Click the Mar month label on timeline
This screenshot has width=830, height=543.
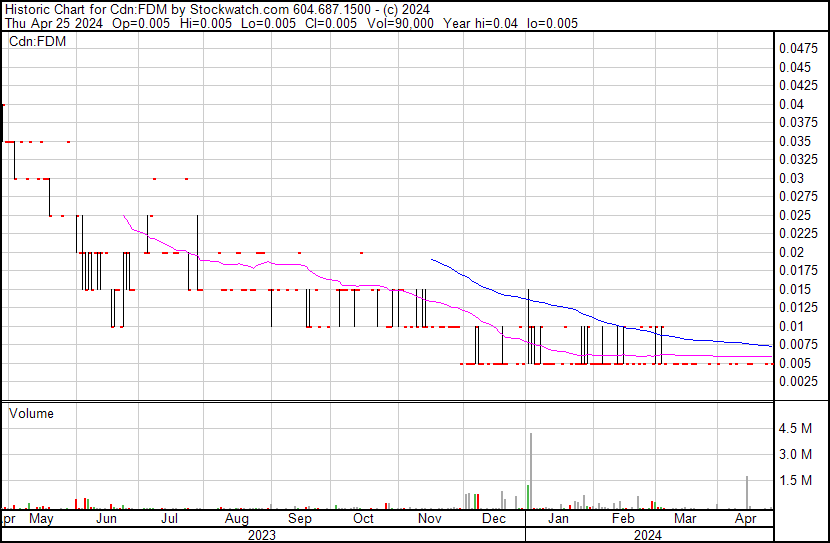click(x=685, y=519)
